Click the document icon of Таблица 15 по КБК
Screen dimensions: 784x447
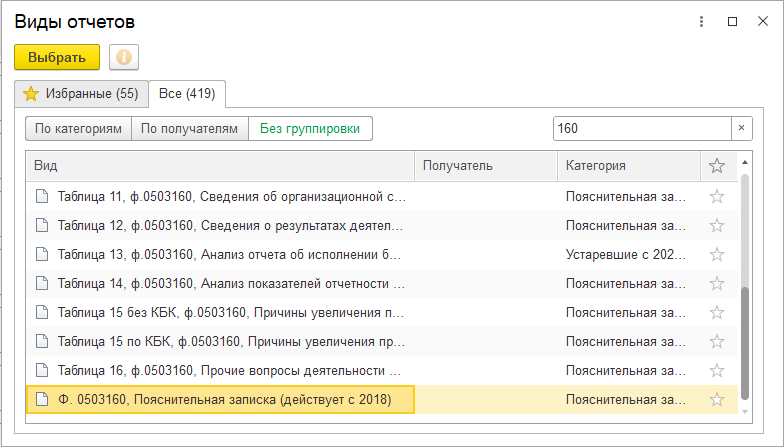pyautogui.click(x=42, y=342)
